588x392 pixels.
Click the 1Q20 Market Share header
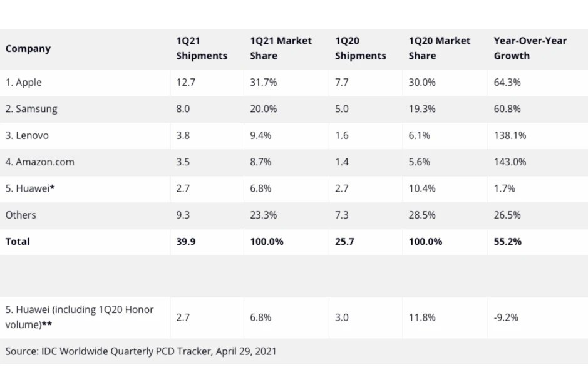[x=439, y=49]
